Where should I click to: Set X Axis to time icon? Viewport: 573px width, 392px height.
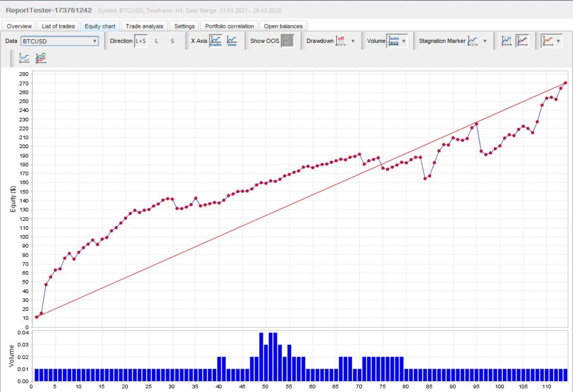coord(232,41)
